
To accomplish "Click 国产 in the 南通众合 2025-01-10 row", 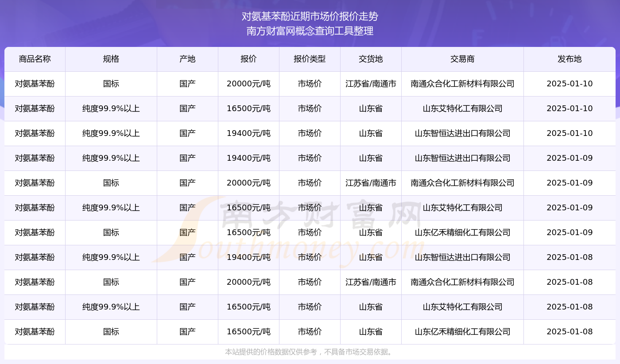I will 187,84.
